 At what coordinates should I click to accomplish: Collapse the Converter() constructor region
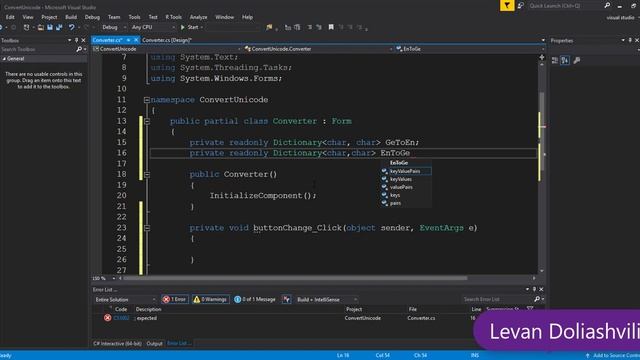click(147, 175)
